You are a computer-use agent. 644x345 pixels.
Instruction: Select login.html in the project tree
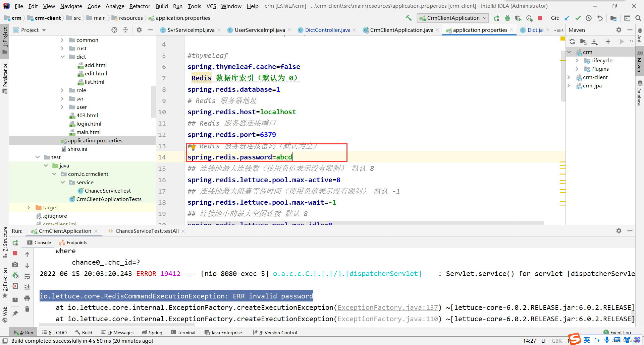coord(89,124)
